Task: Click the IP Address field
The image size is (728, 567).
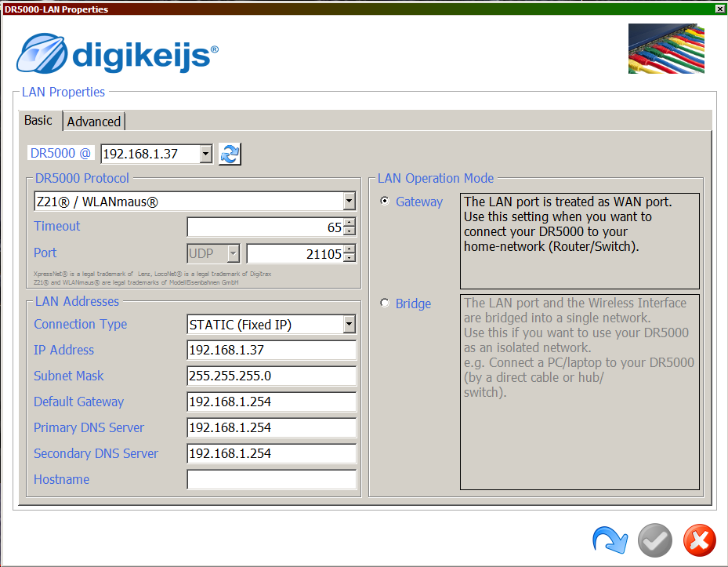Action: pyautogui.click(x=272, y=350)
